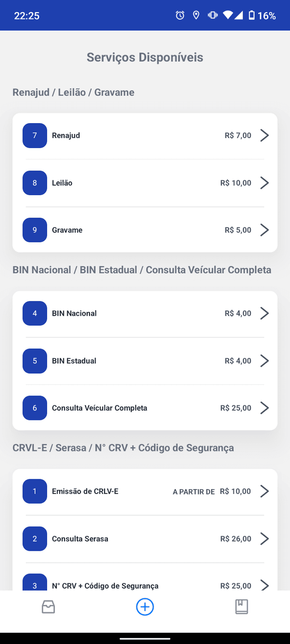This screenshot has width=290, height=644.
Task: Tap the numbered icon for Renajud service
Action: (34, 135)
